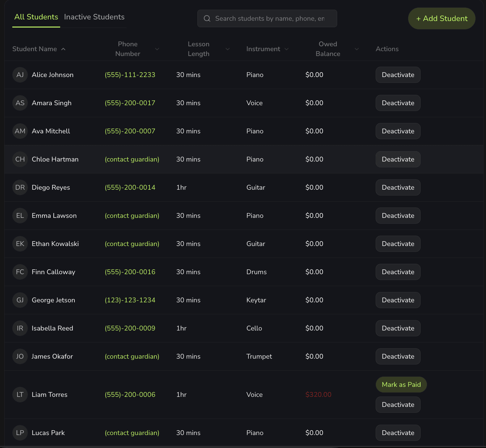Call Amara Singh's phone number link
The width and height of the screenshot is (486, 448).
[130, 103]
